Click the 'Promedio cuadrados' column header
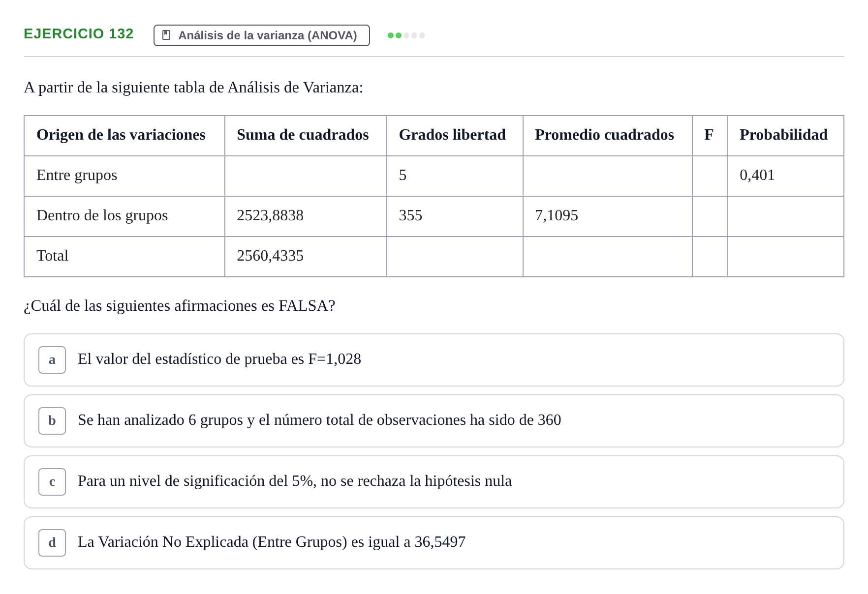The height and width of the screenshot is (594, 868). (604, 135)
